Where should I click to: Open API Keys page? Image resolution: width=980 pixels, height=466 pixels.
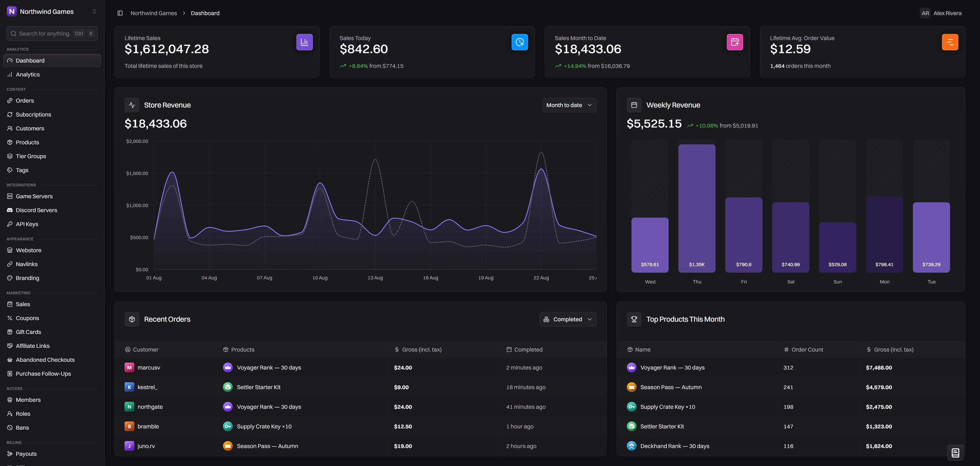tap(52, 224)
